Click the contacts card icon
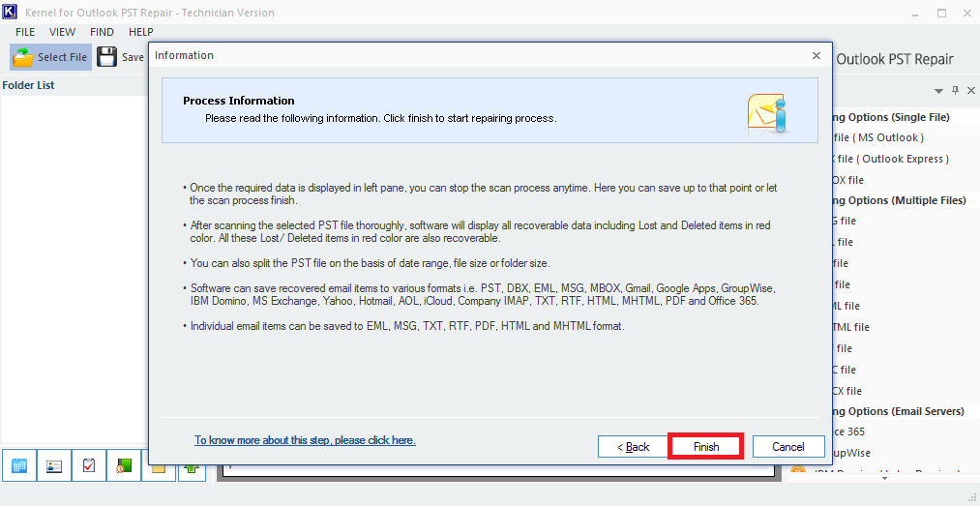The image size is (980, 506). point(54,466)
